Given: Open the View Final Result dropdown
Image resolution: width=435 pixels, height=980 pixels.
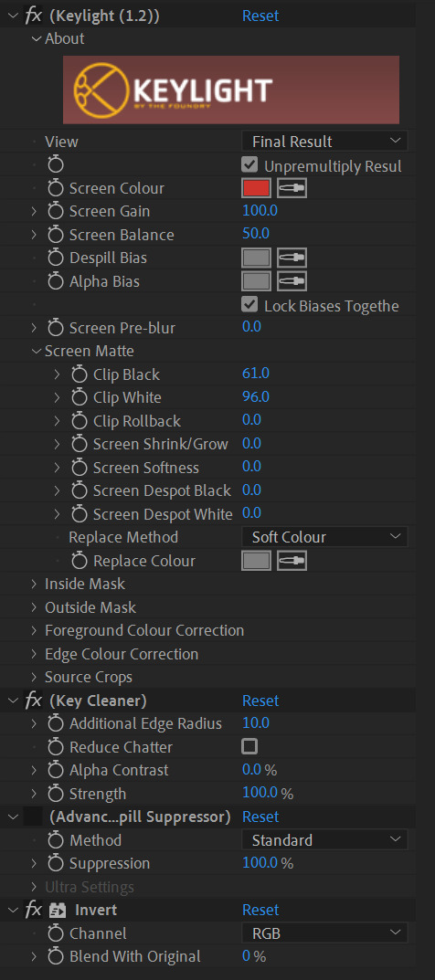Looking at the screenshot, I should [324, 142].
